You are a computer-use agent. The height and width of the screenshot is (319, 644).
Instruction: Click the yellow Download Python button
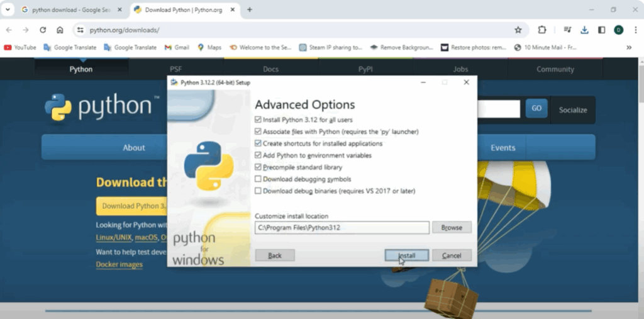pos(132,206)
